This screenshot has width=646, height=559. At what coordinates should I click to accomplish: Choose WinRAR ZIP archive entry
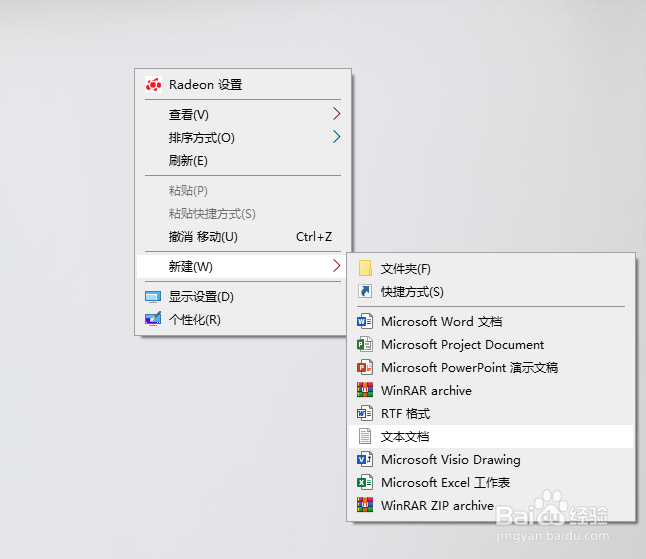491,505
